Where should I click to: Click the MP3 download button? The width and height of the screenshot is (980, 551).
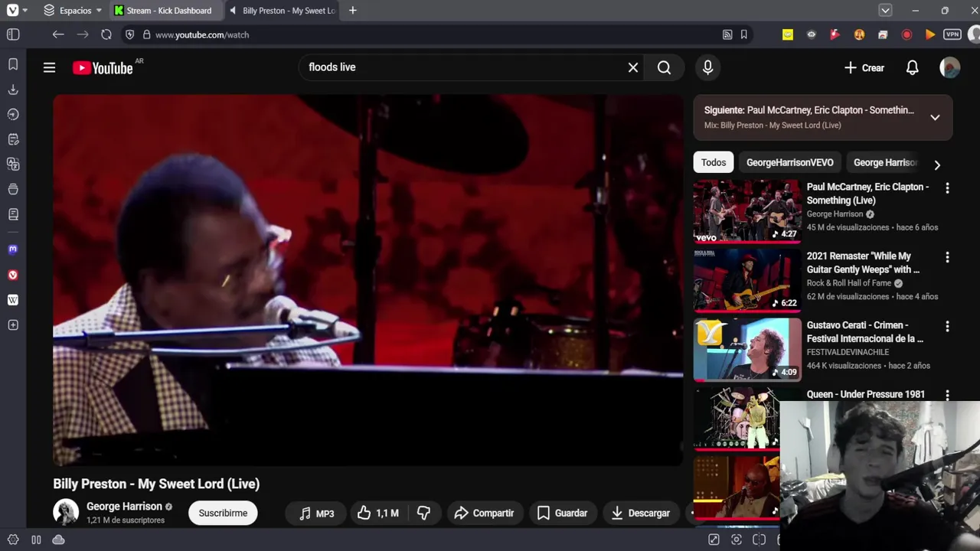(316, 513)
